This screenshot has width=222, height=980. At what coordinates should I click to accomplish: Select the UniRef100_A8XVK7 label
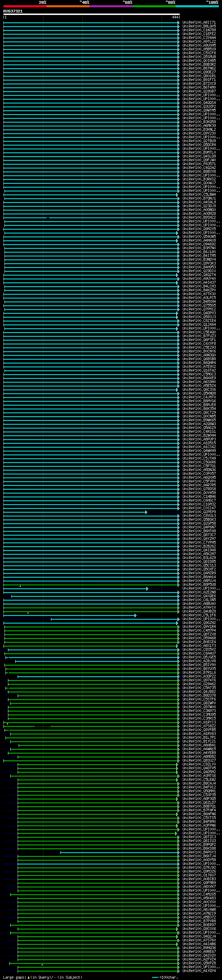[199, 886]
